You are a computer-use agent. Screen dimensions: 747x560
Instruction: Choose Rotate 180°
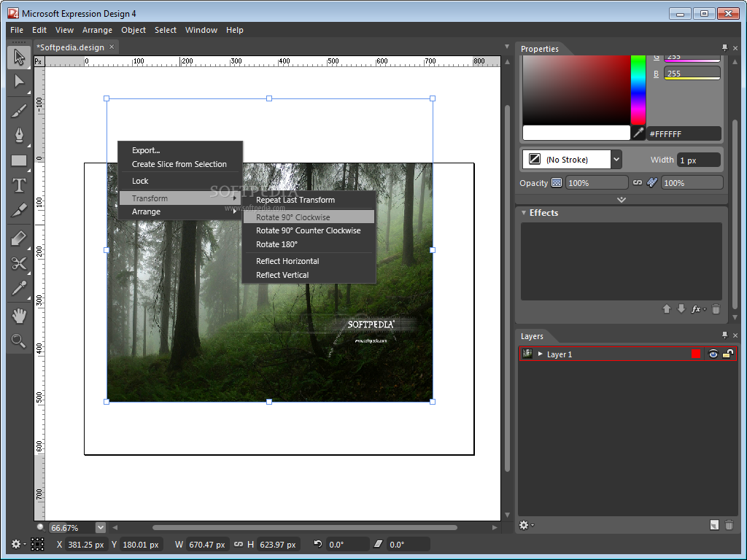coord(309,244)
